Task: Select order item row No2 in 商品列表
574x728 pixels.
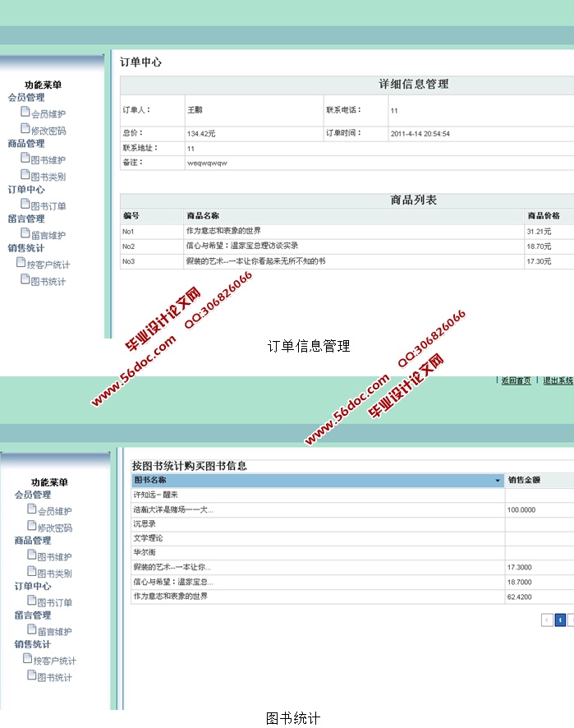Action: [x=345, y=247]
